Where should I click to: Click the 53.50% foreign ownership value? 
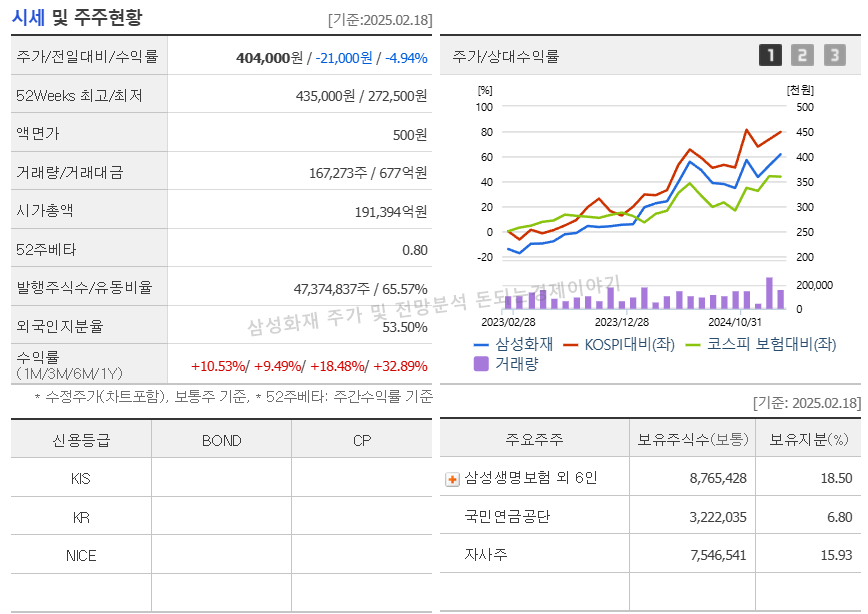[405, 327]
